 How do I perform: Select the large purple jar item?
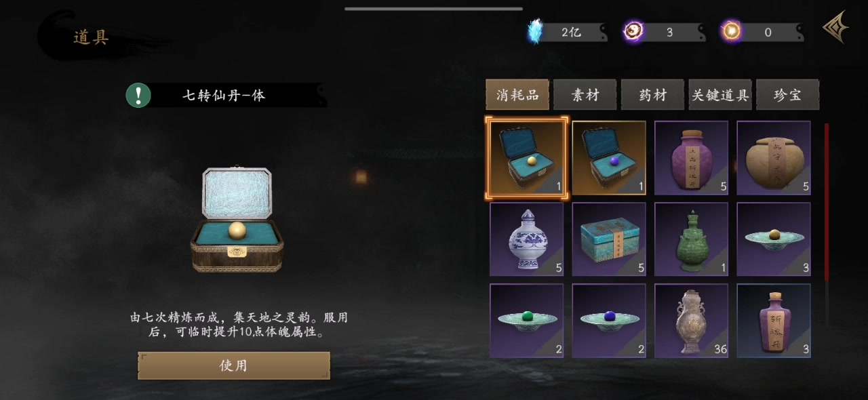pyautogui.click(x=691, y=158)
